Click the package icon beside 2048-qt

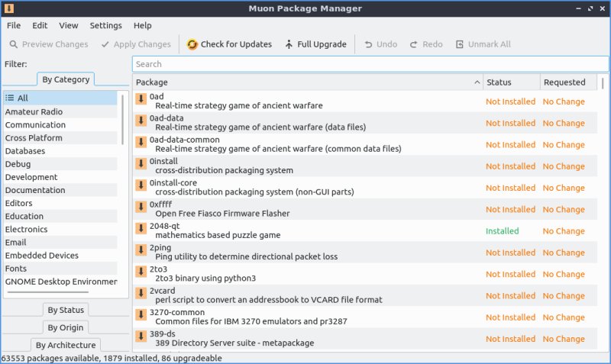[141, 228]
